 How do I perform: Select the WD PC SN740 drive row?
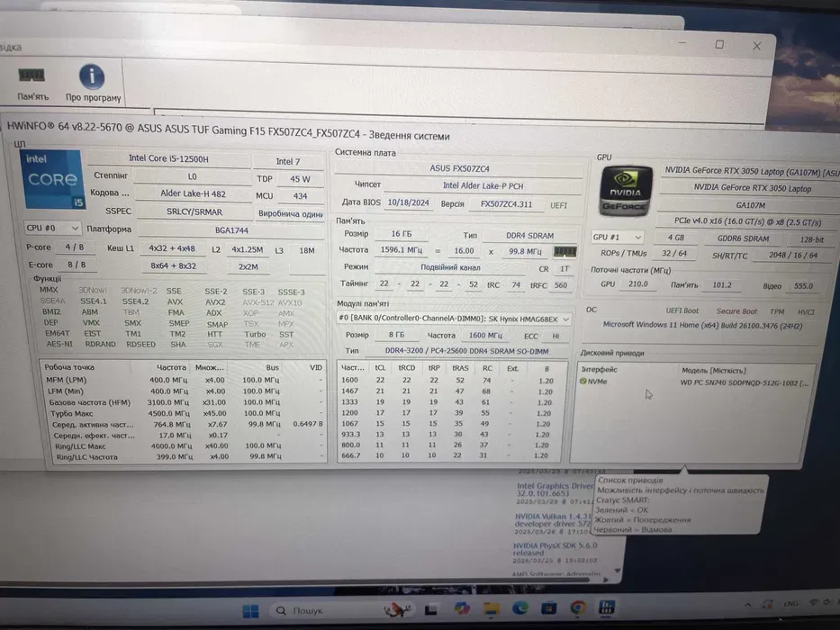click(x=694, y=382)
